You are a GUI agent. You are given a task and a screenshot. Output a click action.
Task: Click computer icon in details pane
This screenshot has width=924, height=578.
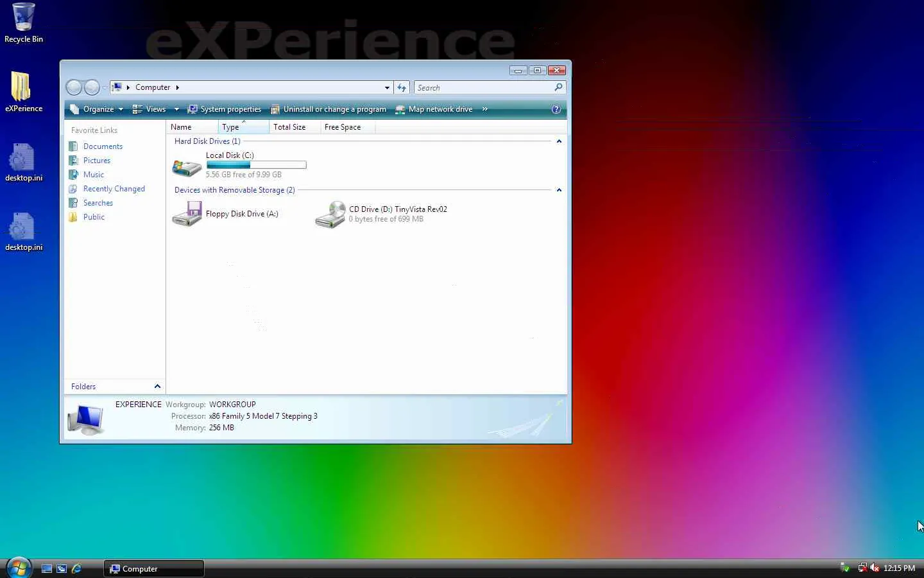pyautogui.click(x=86, y=419)
